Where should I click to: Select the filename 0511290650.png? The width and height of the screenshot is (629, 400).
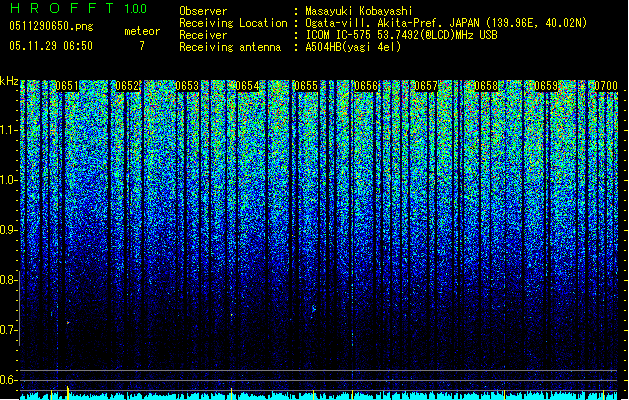tap(51, 26)
